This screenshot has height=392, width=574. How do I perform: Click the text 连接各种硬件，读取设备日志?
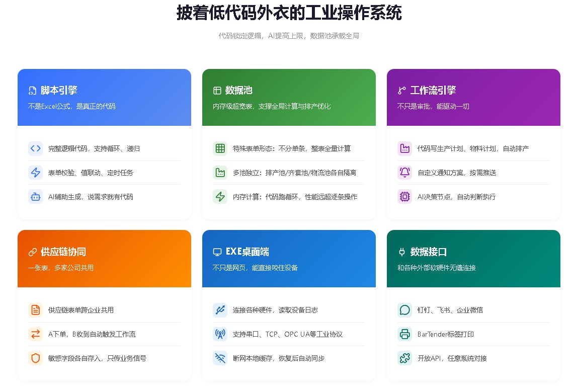pos(275,310)
